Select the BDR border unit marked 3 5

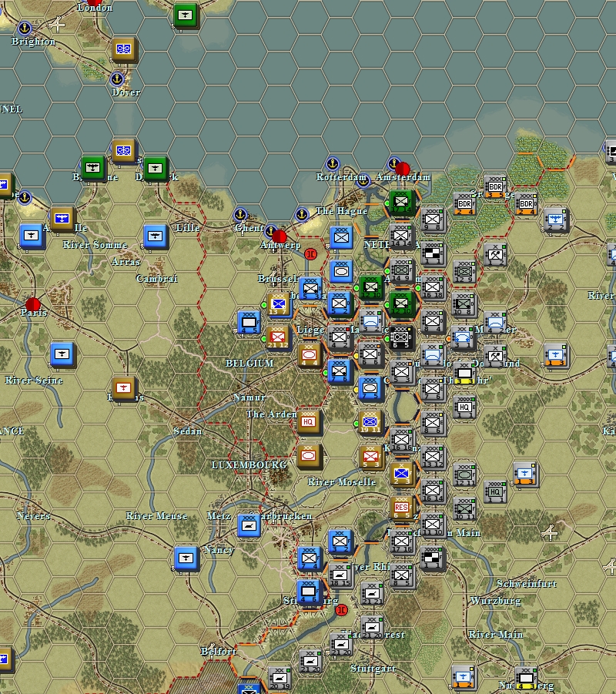[x=495, y=186]
